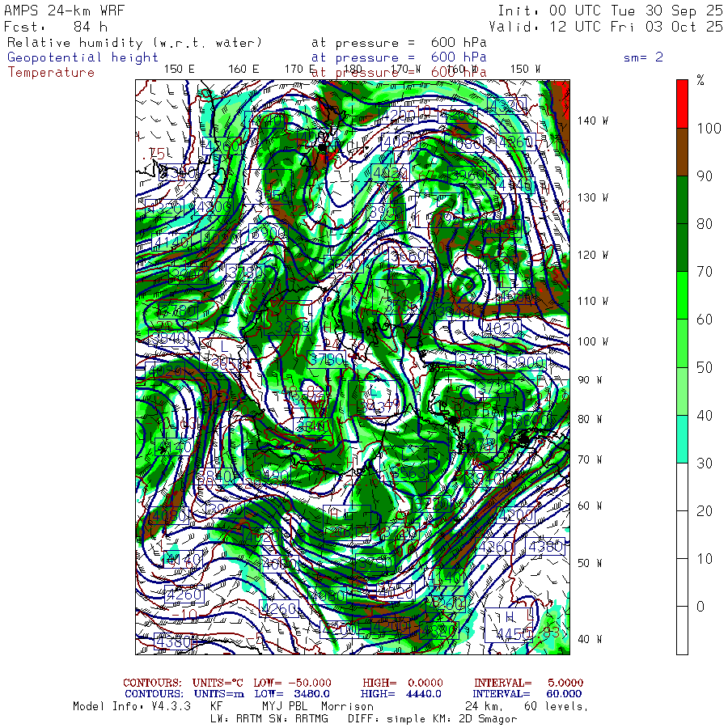Click the blue 'at pressure = 600 hPa' text
The width and height of the screenshot is (728, 728).
coord(399,57)
